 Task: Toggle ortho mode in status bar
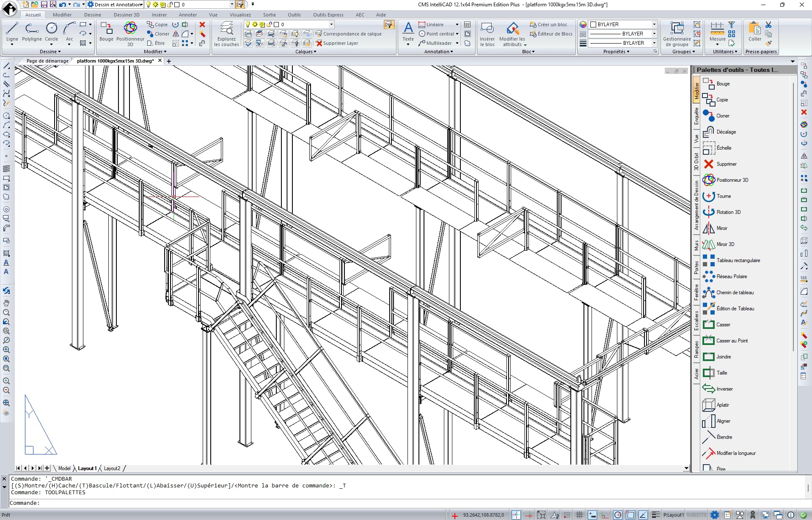pyautogui.click(x=605, y=515)
